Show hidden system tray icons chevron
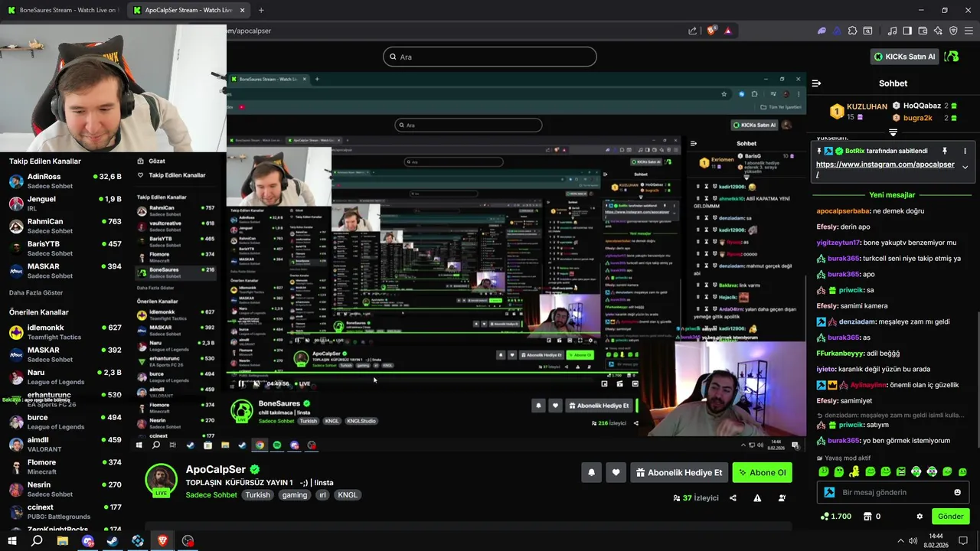 coord(900,541)
